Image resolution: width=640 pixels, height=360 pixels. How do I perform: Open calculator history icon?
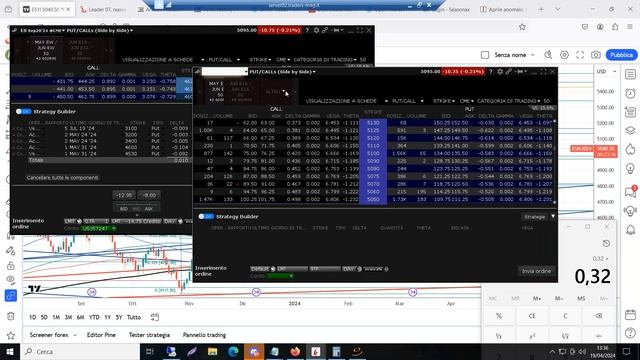point(606,243)
